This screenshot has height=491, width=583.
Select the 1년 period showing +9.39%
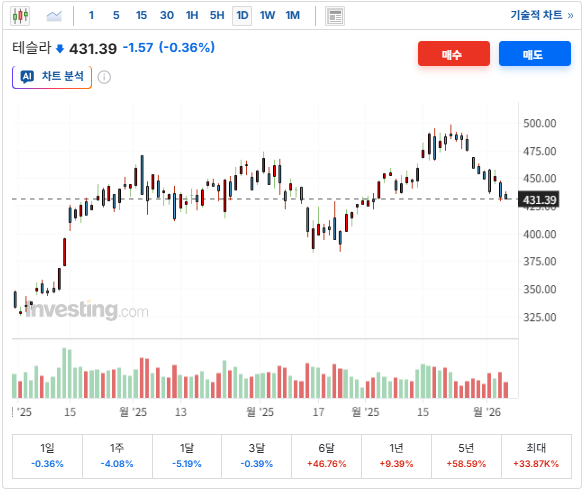pos(396,456)
